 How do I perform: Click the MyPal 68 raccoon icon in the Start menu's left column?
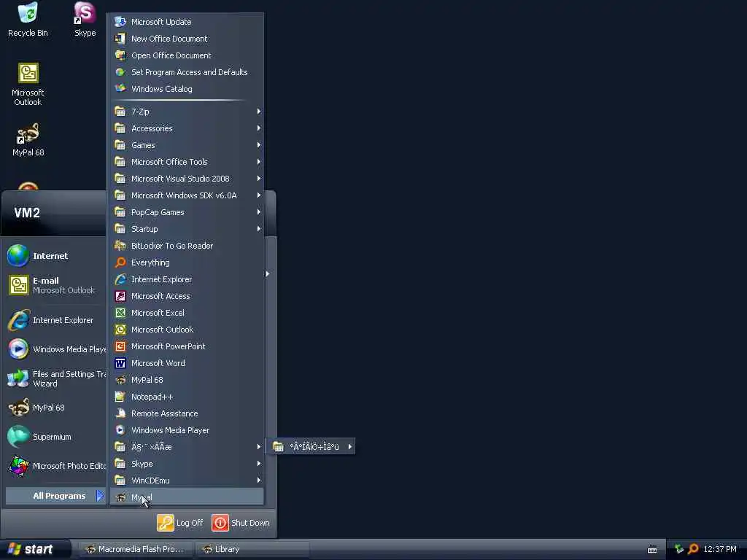pyautogui.click(x=18, y=408)
